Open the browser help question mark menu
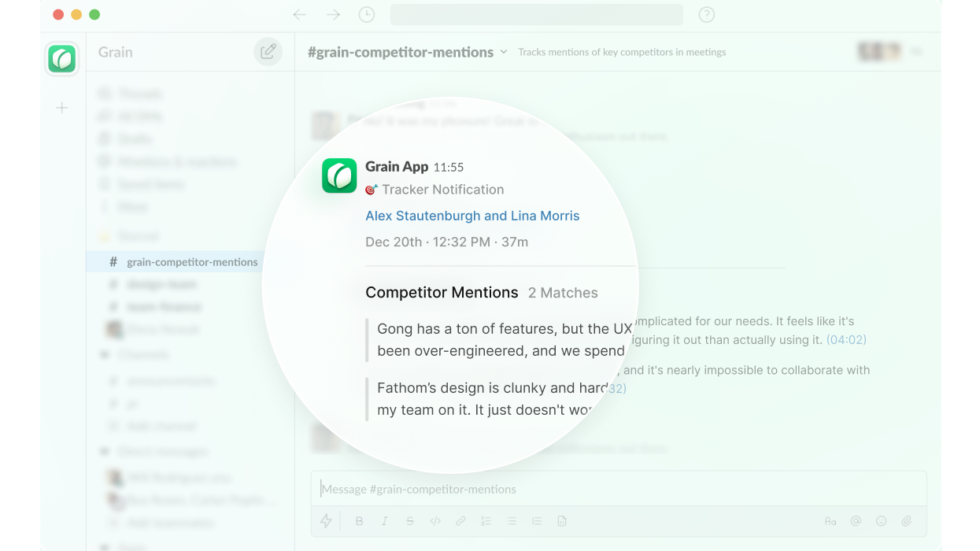 point(706,14)
